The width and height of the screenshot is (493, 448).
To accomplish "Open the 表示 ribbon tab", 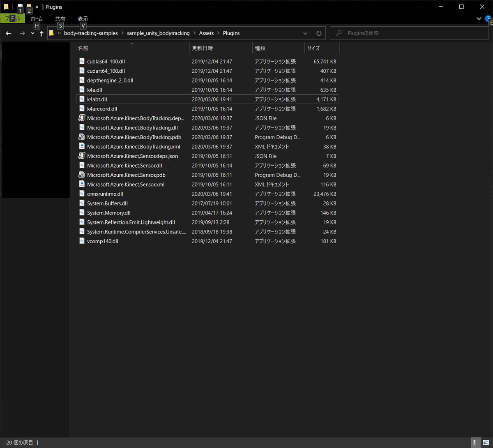I will pos(83,19).
